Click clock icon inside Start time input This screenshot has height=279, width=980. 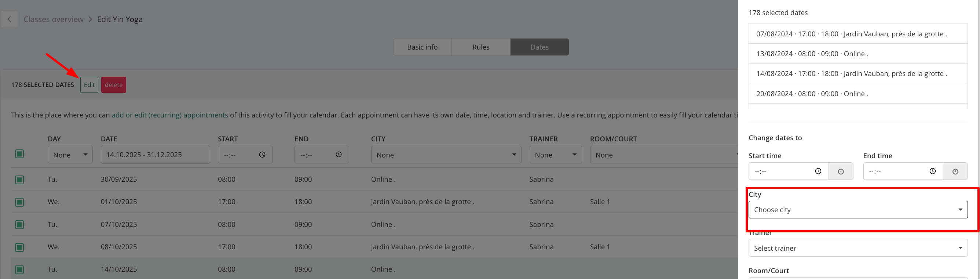pos(818,171)
